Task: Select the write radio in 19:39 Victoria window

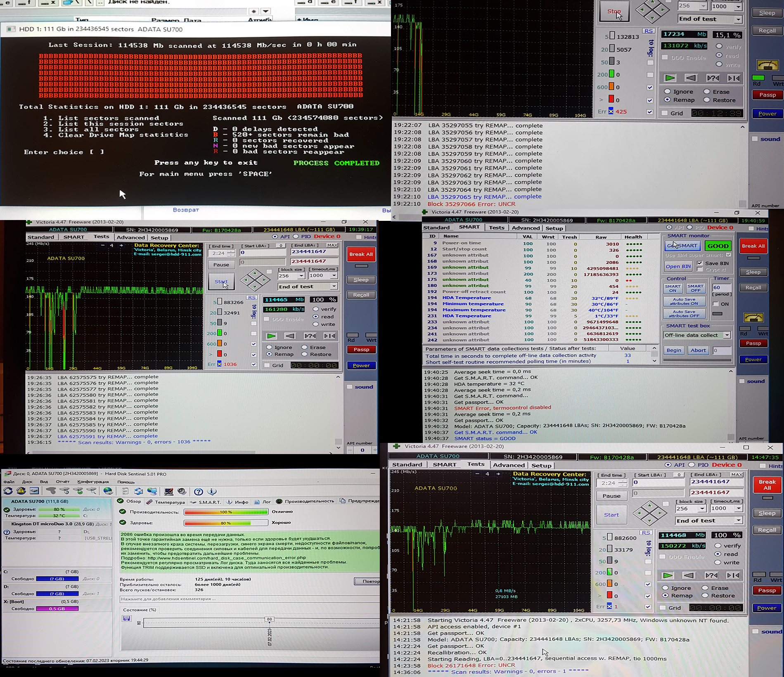Action: tap(316, 324)
